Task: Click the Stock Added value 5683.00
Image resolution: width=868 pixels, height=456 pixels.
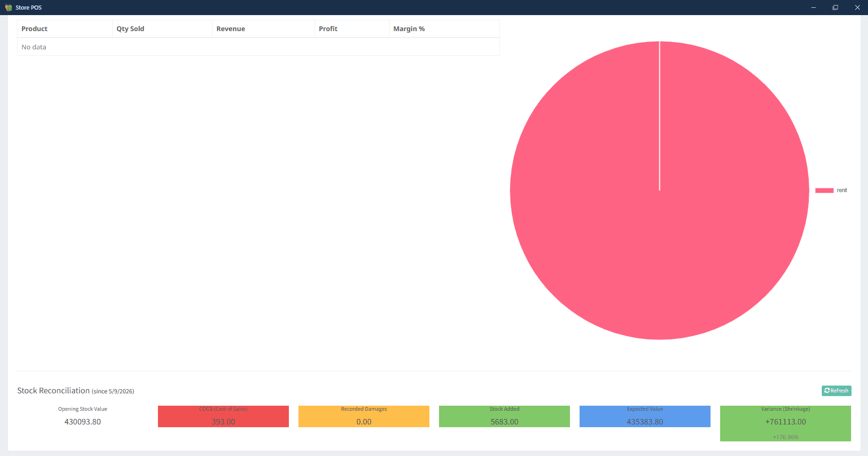Action: coord(505,422)
